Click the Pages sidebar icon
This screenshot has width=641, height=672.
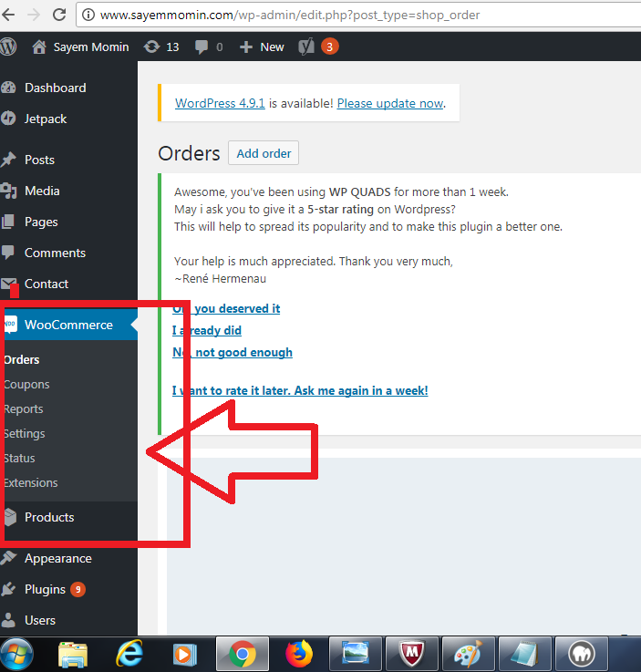tap(8, 222)
